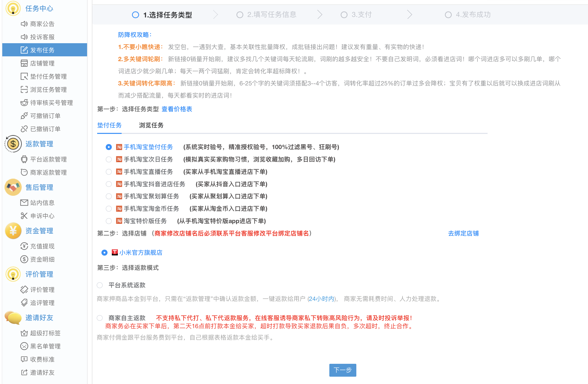Click the icon beside 待审核买号管理
Image resolution: width=588 pixels, height=384 pixels.
24,103
